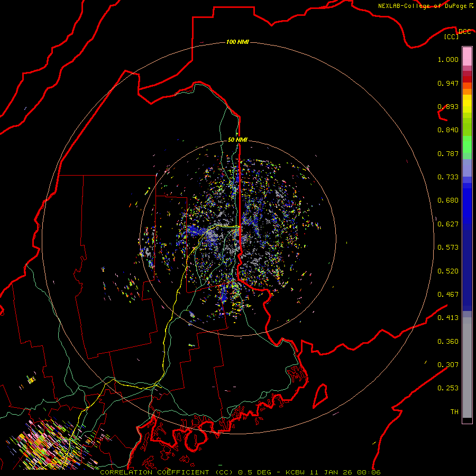
Task: Click the 0.573 legend value
Action: (x=448, y=248)
